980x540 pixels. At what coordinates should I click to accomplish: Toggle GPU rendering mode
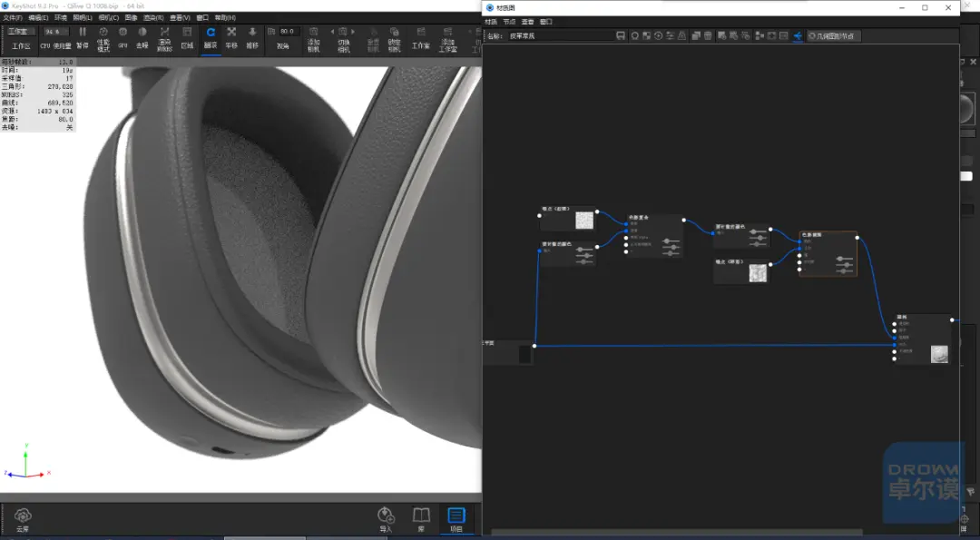[122, 37]
